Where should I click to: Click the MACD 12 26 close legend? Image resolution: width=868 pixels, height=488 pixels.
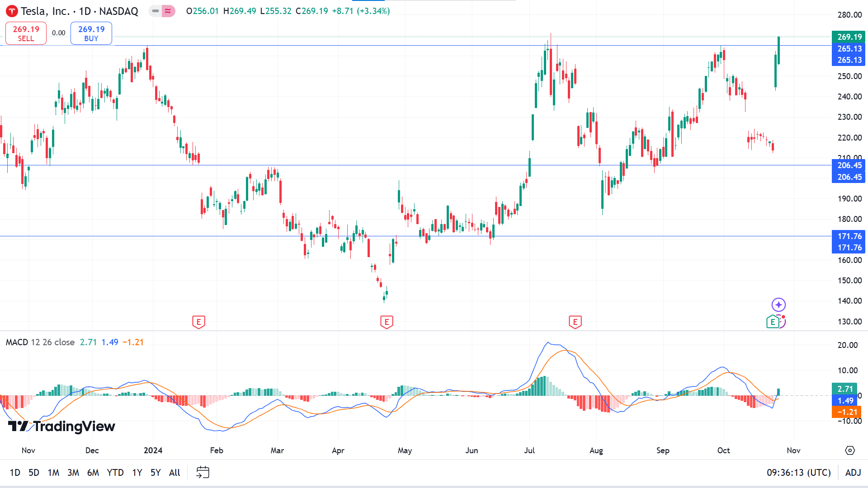[x=40, y=343]
